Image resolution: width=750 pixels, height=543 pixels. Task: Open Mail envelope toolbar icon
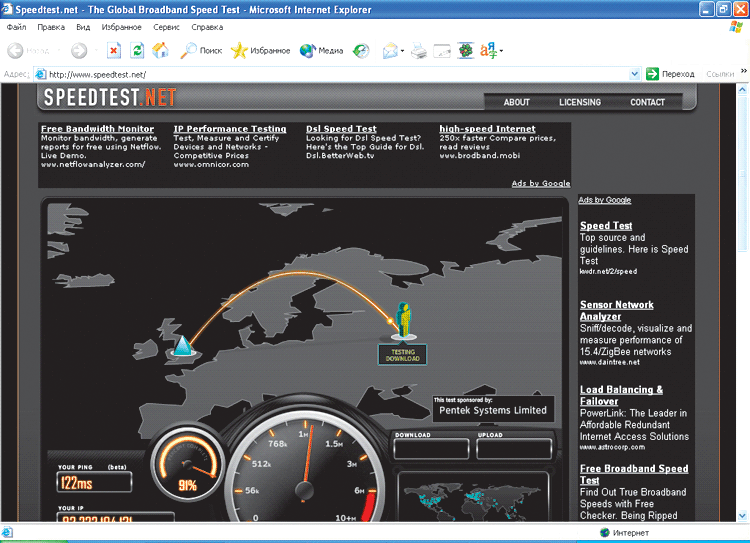[x=390, y=50]
